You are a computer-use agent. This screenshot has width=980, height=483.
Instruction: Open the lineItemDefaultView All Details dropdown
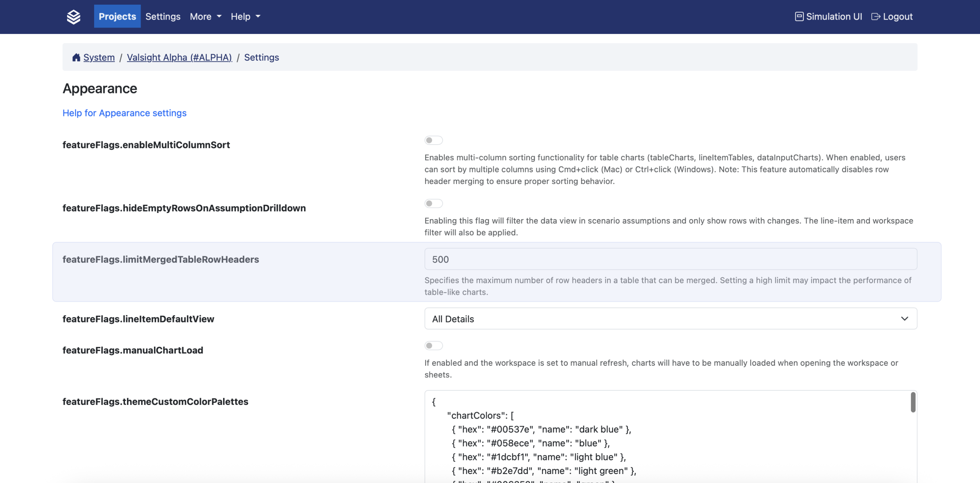click(670, 319)
